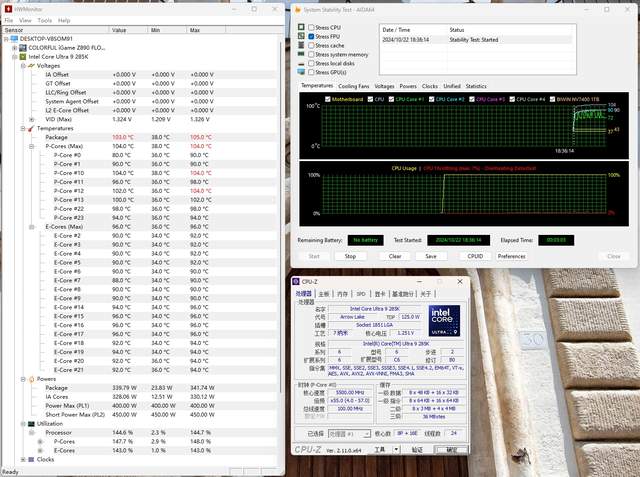Enable the Stress GPU(s) checkbox
Viewport: 640px width, 477px height.
[x=311, y=72]
